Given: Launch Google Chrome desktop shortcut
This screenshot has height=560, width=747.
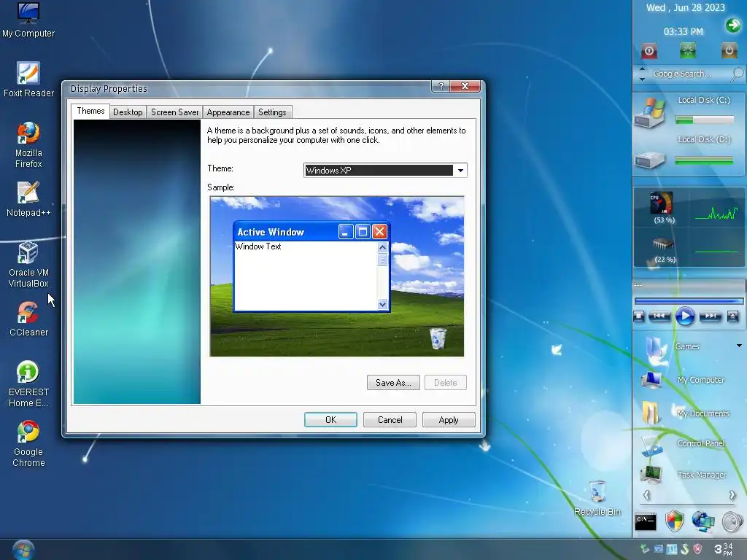Looking at the screenshot, I should pyautogui.click(x=28, y=444).
